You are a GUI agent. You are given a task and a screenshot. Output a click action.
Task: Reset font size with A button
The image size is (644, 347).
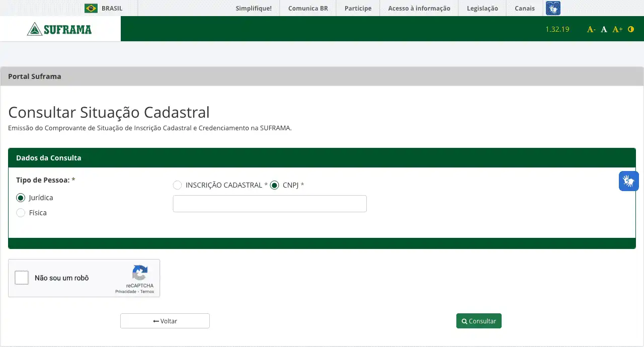(604, 30)
